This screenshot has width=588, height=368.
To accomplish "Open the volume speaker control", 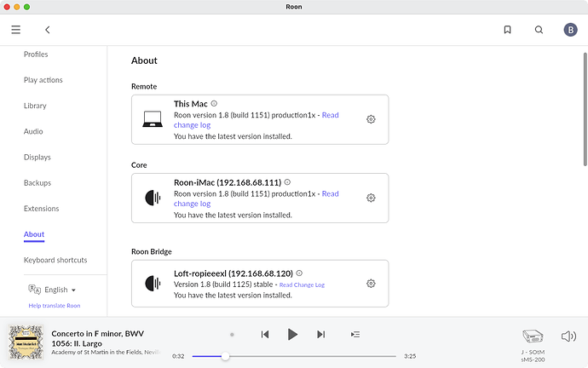I will coord(568,336).
